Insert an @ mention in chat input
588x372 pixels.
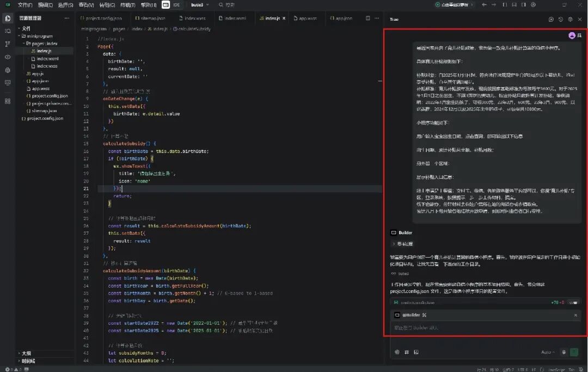click(397, 352)
